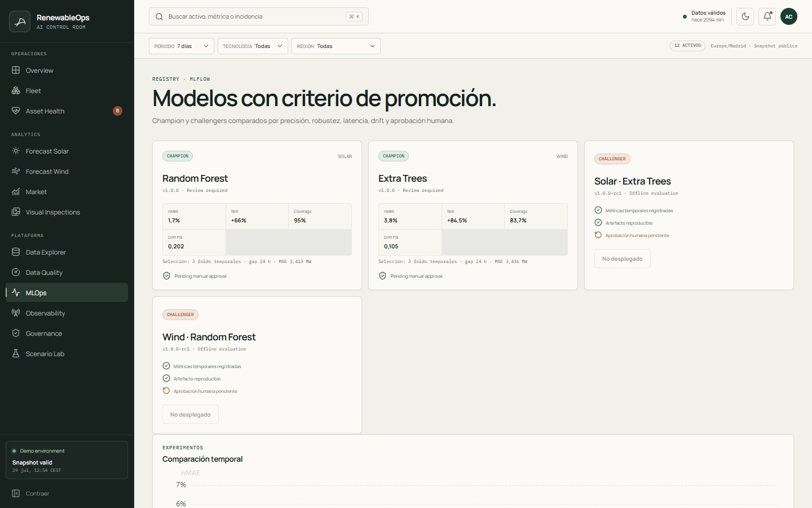Viewport: 812px width, 508px height.
Task: Toggle dark mode moon button
Action: [x=745, y=16]
